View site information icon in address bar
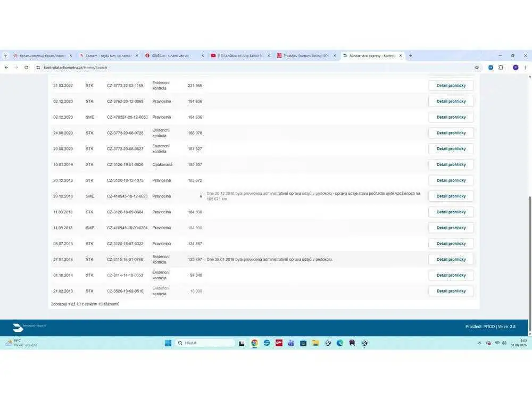The height and width of the screenshot is (399, 532). point(38,68)
